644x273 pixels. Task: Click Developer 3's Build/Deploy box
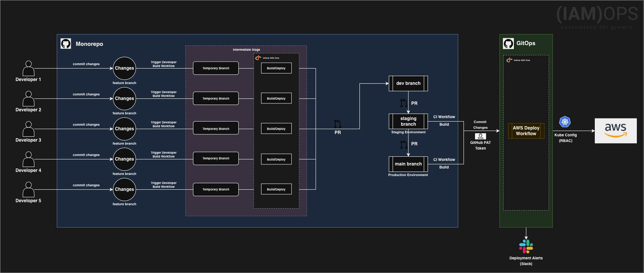pos(276,129)
